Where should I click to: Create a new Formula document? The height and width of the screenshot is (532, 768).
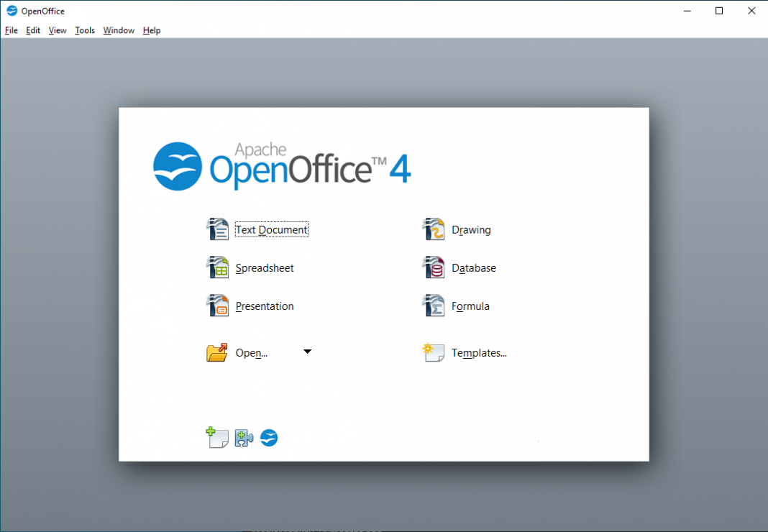[470, 306]
